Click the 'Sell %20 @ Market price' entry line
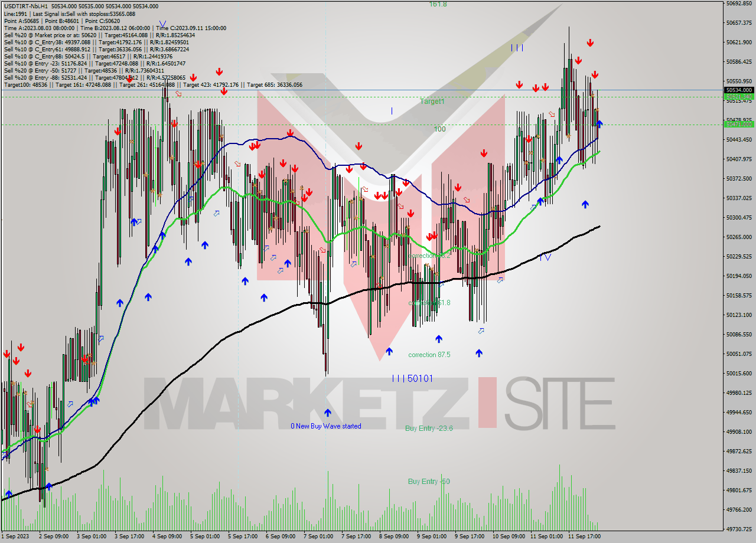This screenshot has height=543, width=756. click(x=99, y=35)
